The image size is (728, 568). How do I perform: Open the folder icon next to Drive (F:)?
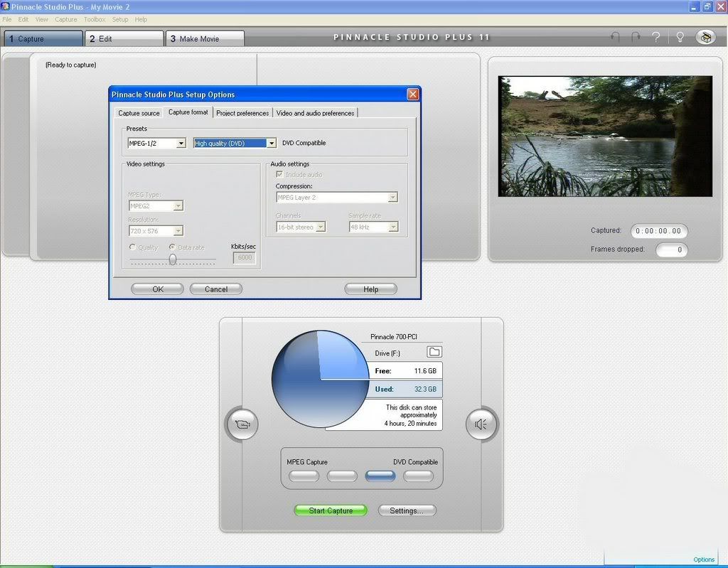point(434,352)
